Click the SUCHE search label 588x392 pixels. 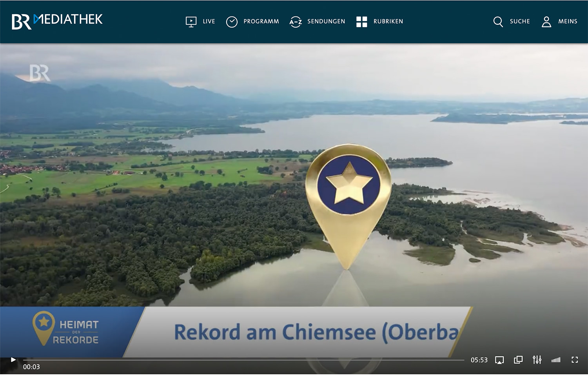pos(520,22)
